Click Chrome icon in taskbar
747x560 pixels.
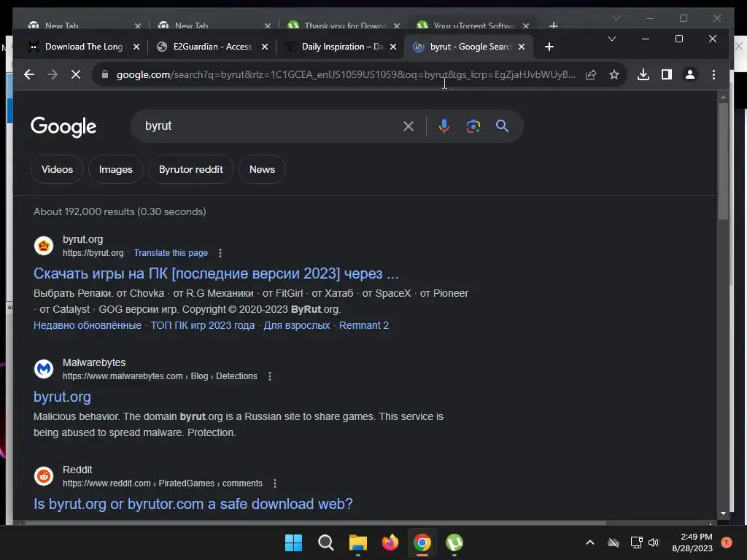click(x=422, y=542)
